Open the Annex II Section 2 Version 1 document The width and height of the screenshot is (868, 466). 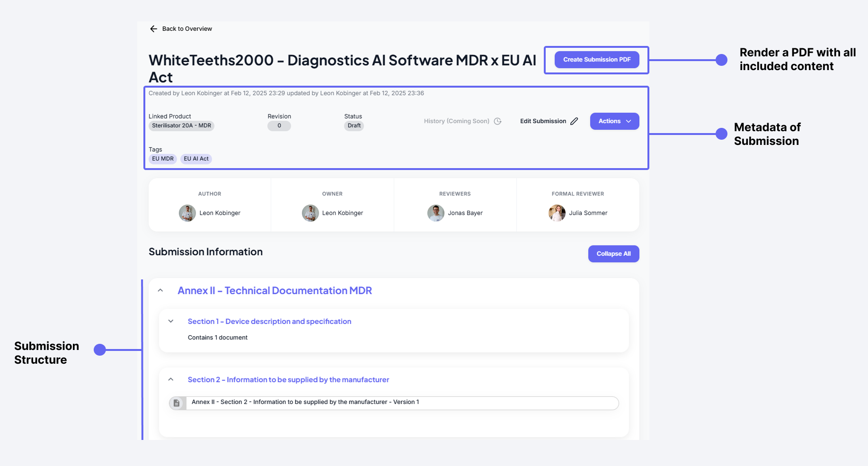click(305, 402)
